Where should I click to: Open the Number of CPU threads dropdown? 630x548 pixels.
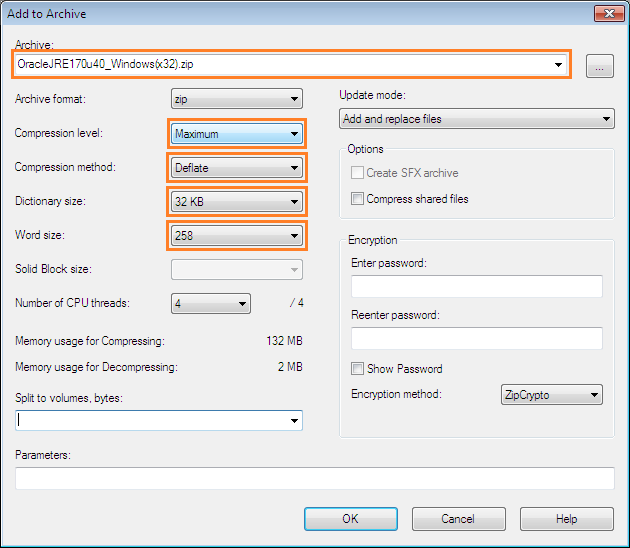[211, 303]
